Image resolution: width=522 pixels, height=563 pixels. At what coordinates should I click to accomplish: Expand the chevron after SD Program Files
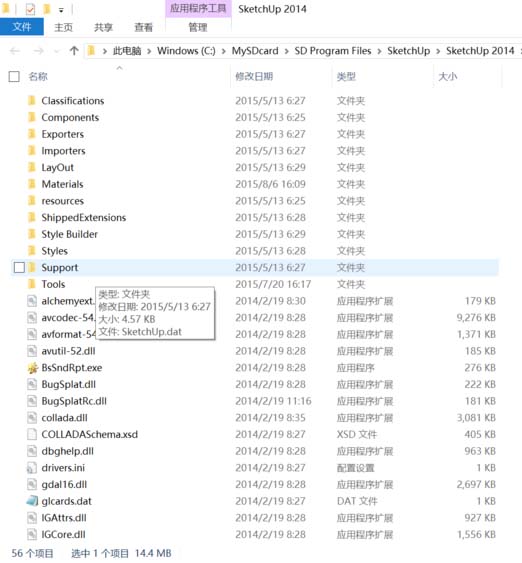[x=379, y=51]
